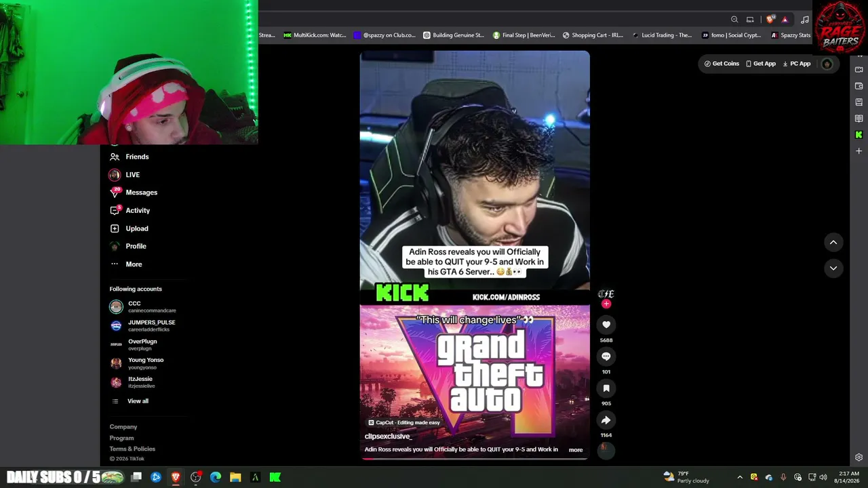Viewport: 868px width, 488px height.
Task: Open the 'Building Genuine St...' bookmark
Action: tap(454, 35)
